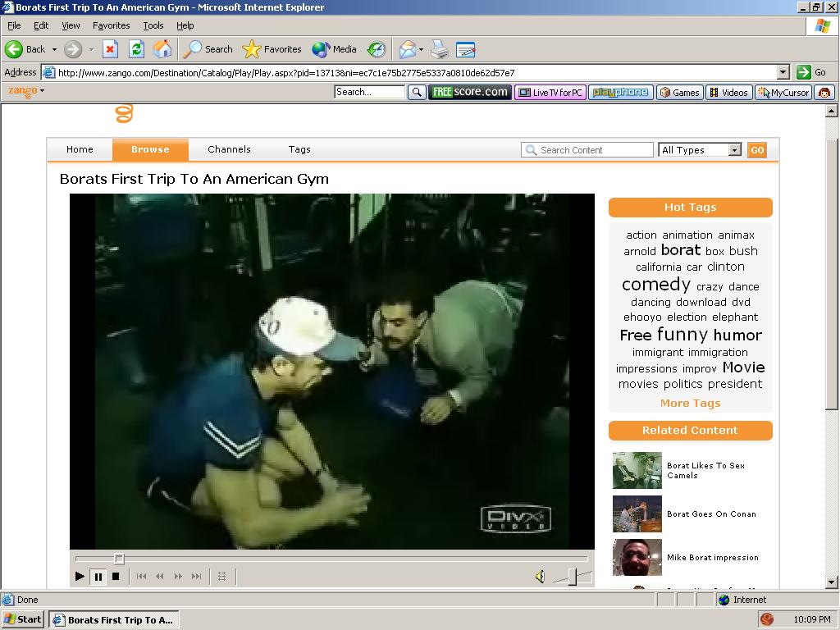840x630 pixels.
Task: Open the File menu
Action: tap(14, 25)
